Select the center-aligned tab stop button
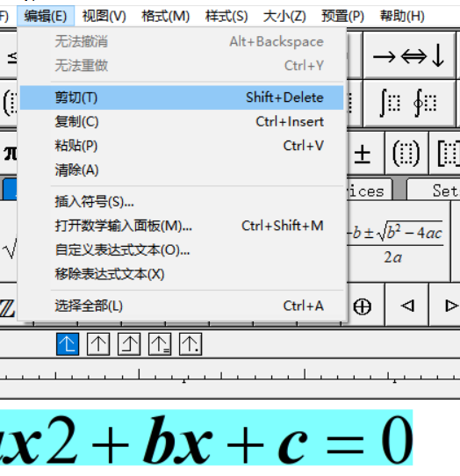This screenshot has width=460, height=476. [98, 344]
